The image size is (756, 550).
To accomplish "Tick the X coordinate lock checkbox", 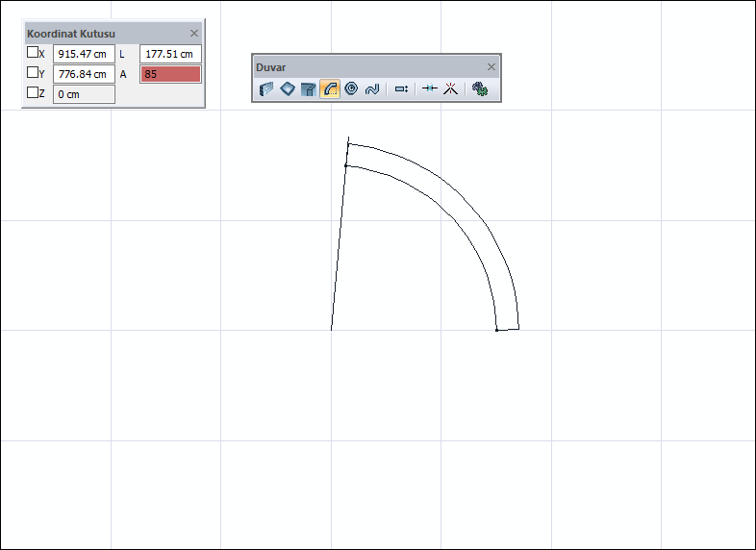I will (x=33, y=53).
